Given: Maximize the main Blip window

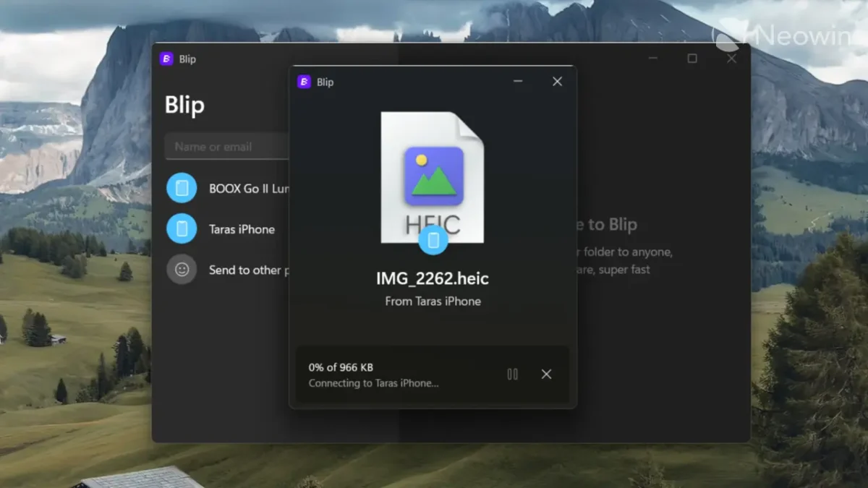Looking at the screenshot, I should [x=692, y=59].
